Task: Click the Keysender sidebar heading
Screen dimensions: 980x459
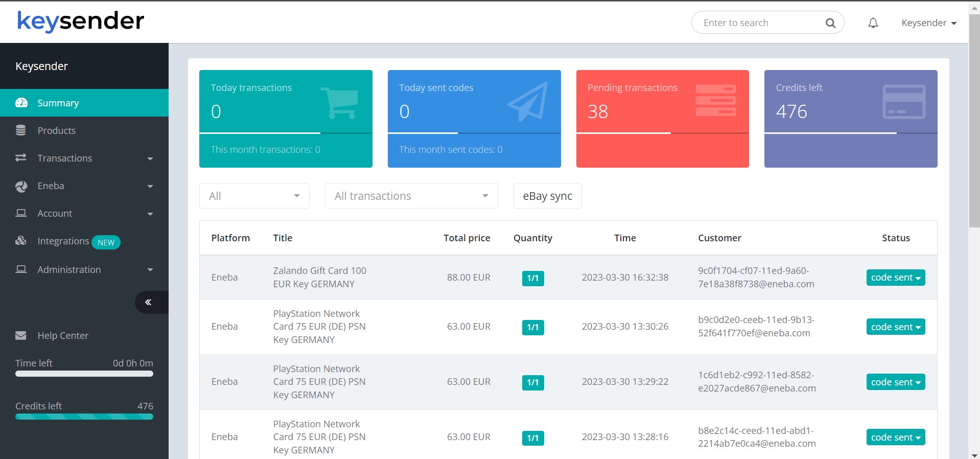Action: 41,66
